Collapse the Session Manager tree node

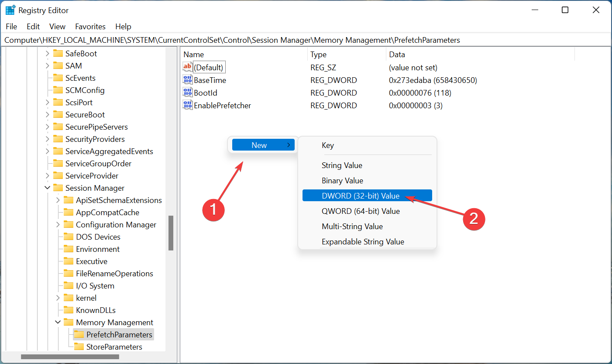pyautogui.click(x=47, y=188)
